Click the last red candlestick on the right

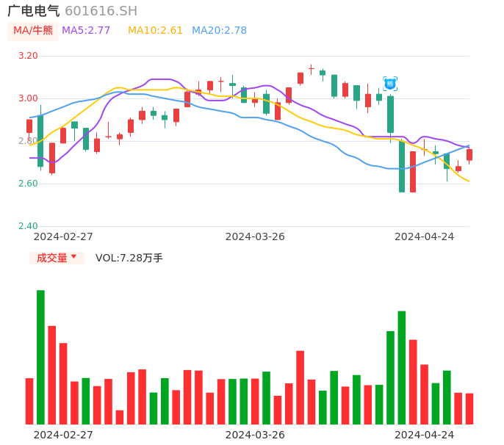(x=469, y=155)
